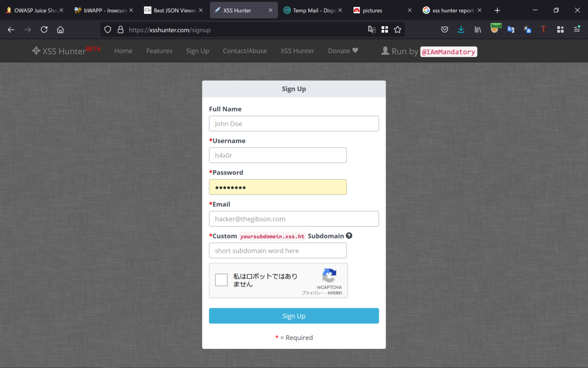Open a new browser tab

click(x=497, y=10)
